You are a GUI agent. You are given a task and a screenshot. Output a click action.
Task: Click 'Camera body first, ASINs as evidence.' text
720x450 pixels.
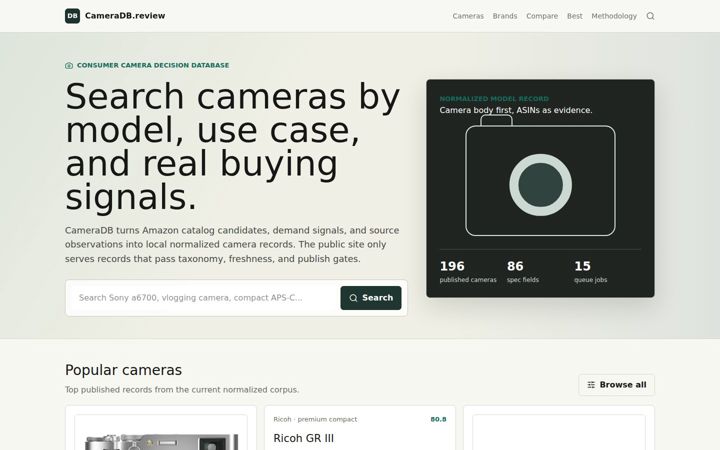[x=516, y=110]
